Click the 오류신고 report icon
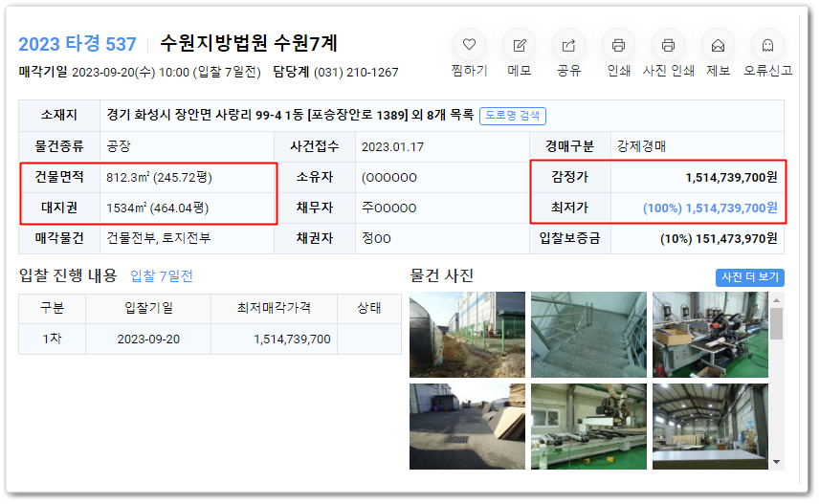820x504 pixels. [767, 45]
